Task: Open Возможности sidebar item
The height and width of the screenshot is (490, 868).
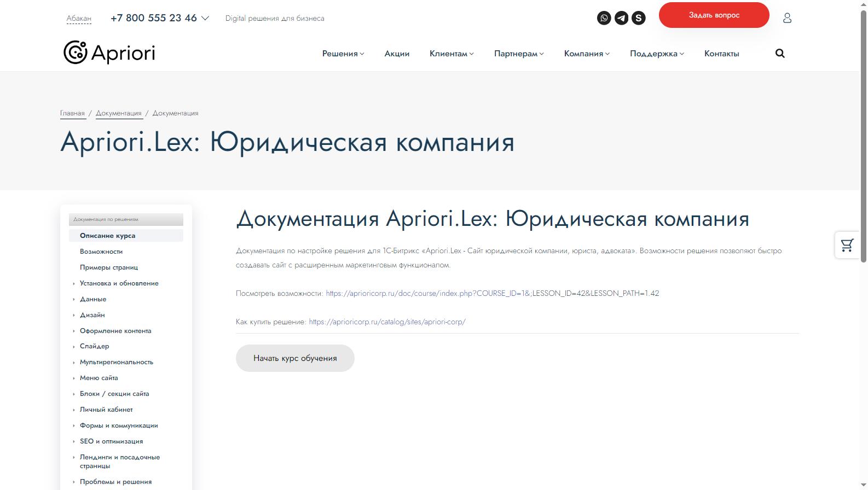Action: 101,252
